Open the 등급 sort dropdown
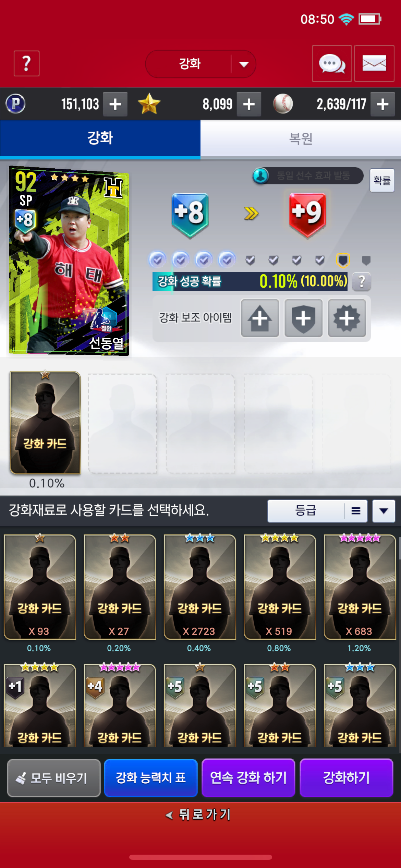The width and height of the screenshot is (401, 868). [x=306, y=511]
